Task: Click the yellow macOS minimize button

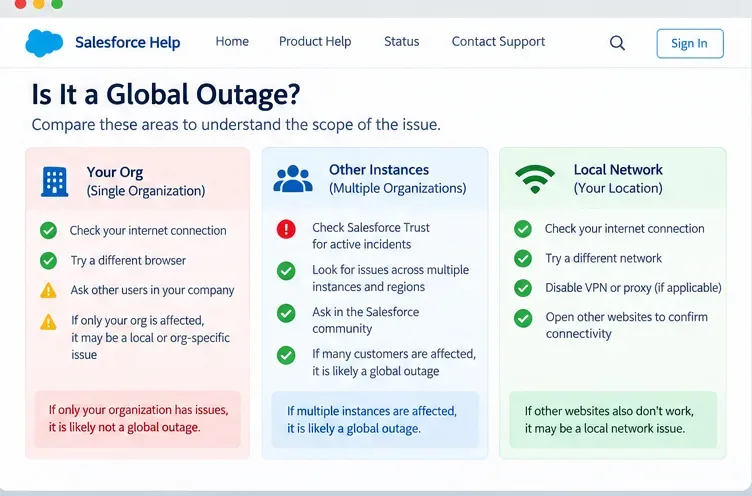Action: pos(39,4)
